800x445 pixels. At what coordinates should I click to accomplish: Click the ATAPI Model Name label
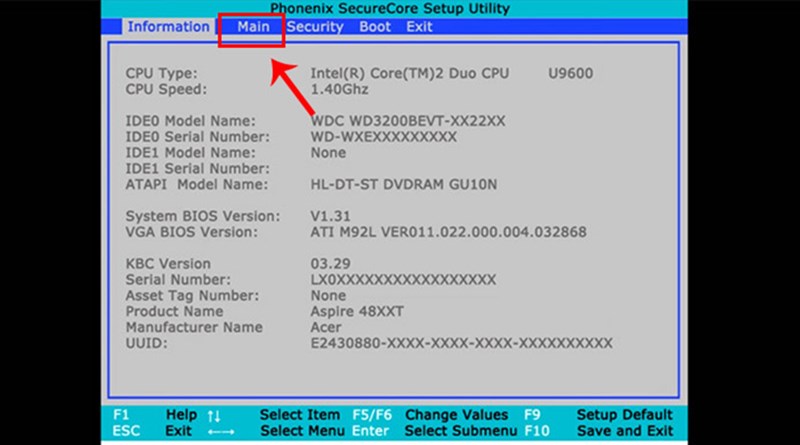coord(196,184)
